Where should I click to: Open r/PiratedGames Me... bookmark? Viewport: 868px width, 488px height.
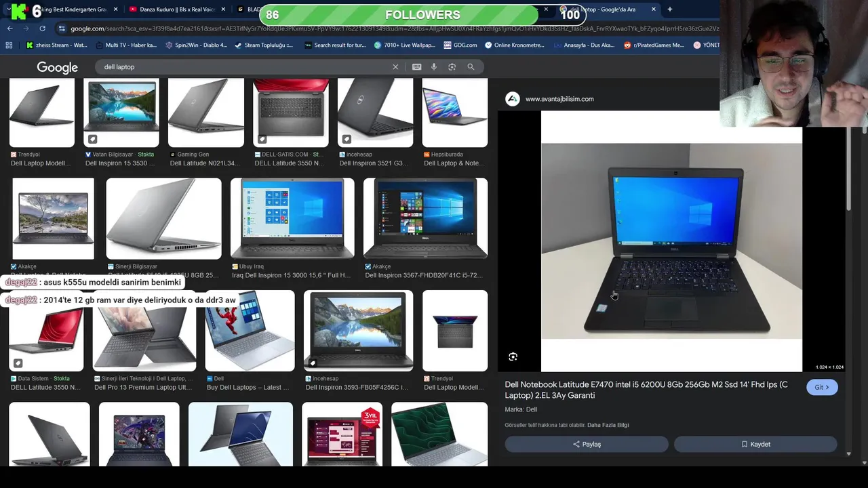tap(654, 45)
